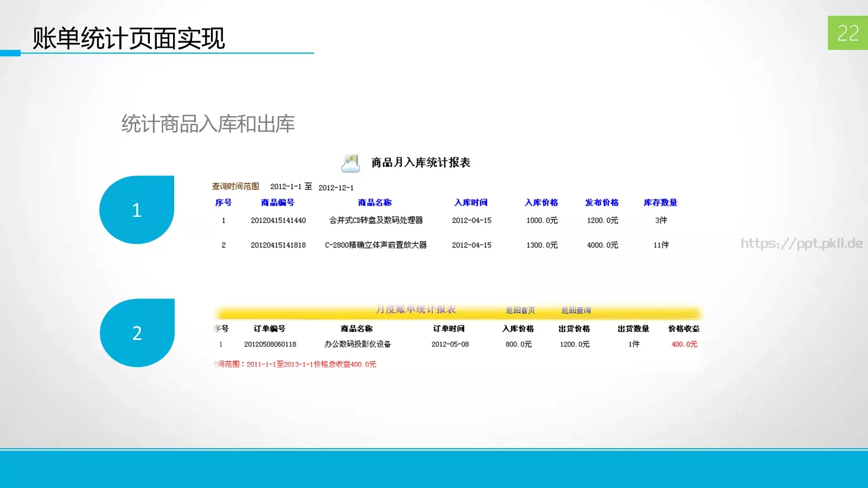Click order number 20120508060118
This screenshot has height=488, width=868.
click(270, 344)
